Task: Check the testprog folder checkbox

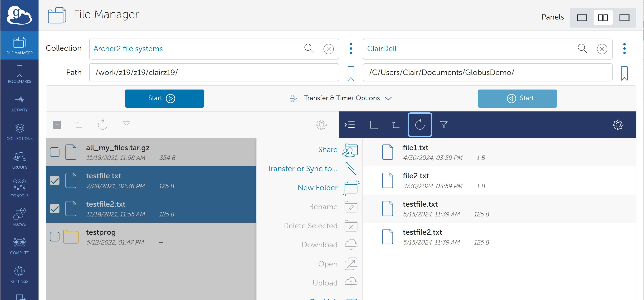Action: (54, 237)
